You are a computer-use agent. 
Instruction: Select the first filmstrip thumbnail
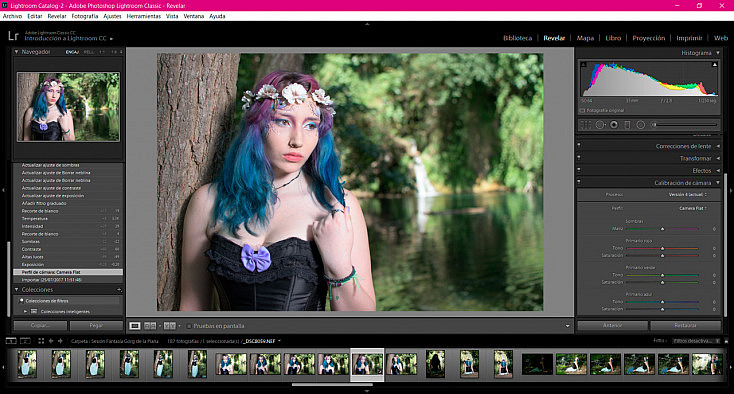[x=27, y=364]
